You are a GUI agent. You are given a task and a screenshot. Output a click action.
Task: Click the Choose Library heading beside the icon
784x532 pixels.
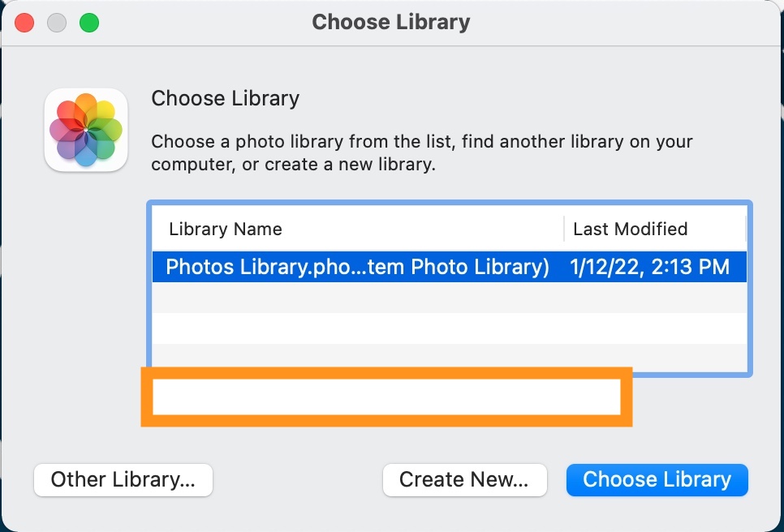(x=226, y=99)
